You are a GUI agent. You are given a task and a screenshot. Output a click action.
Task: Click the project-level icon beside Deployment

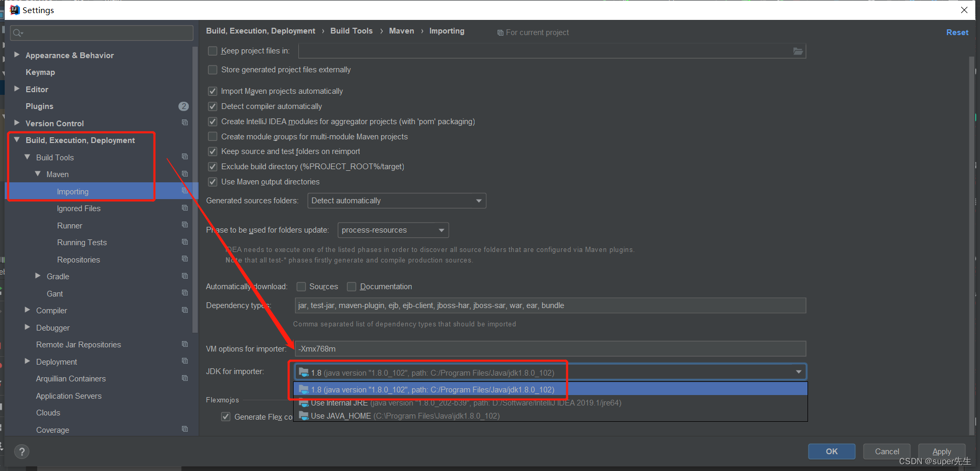[185, 361]
